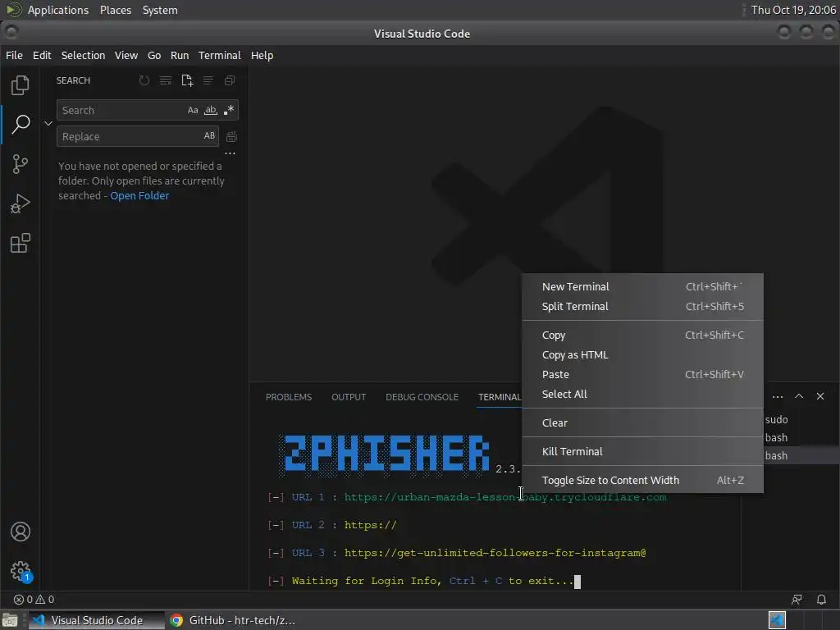This screenshot has width=840, height=630.
Task: Open the Places menu in top panel
Action: click(x=116, y=10)
